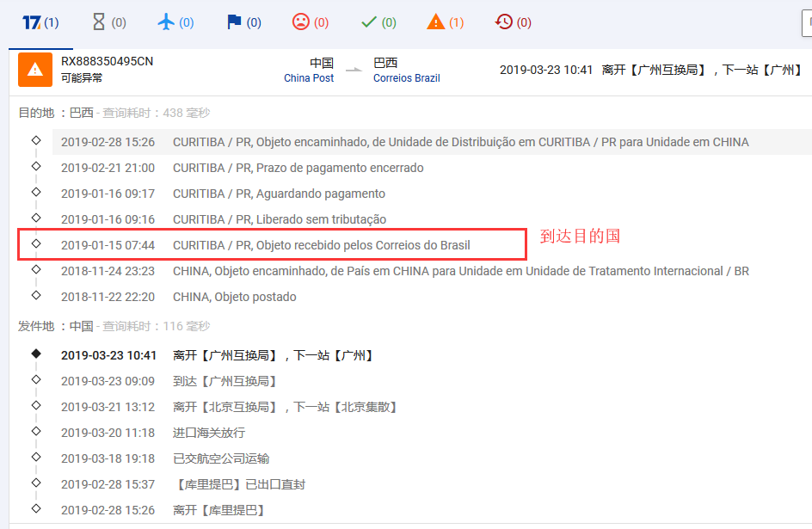This screenshot has height=529, width=812.
Task: Click tracking number RX888350495CN
Action: 107,62
